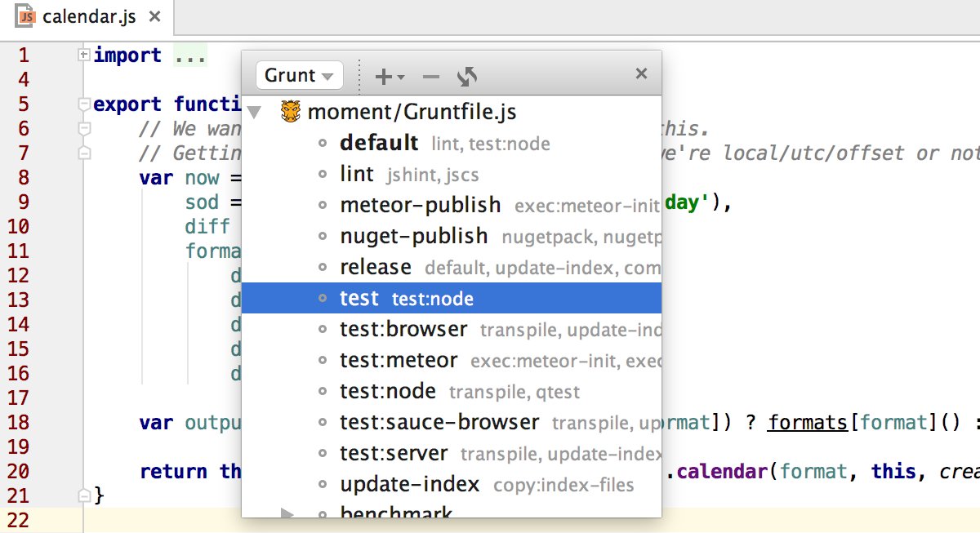
Task: Click line number 18 in the gutter
Action: coord(18,423)
